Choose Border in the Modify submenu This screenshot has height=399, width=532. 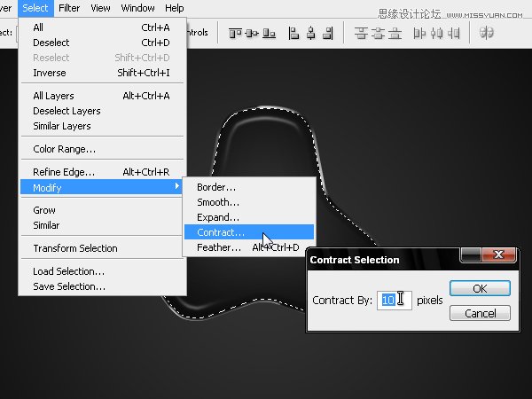(249, 187)
